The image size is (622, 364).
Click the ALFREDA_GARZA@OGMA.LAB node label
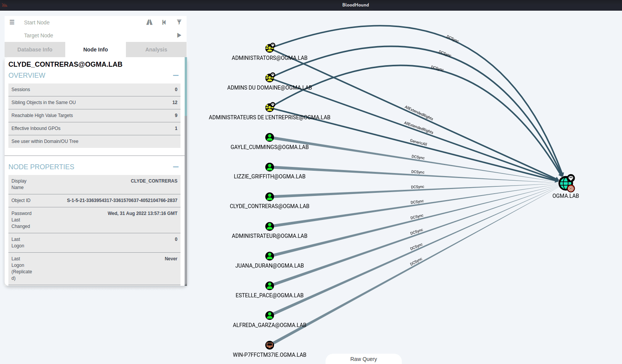tap(269, 325)
